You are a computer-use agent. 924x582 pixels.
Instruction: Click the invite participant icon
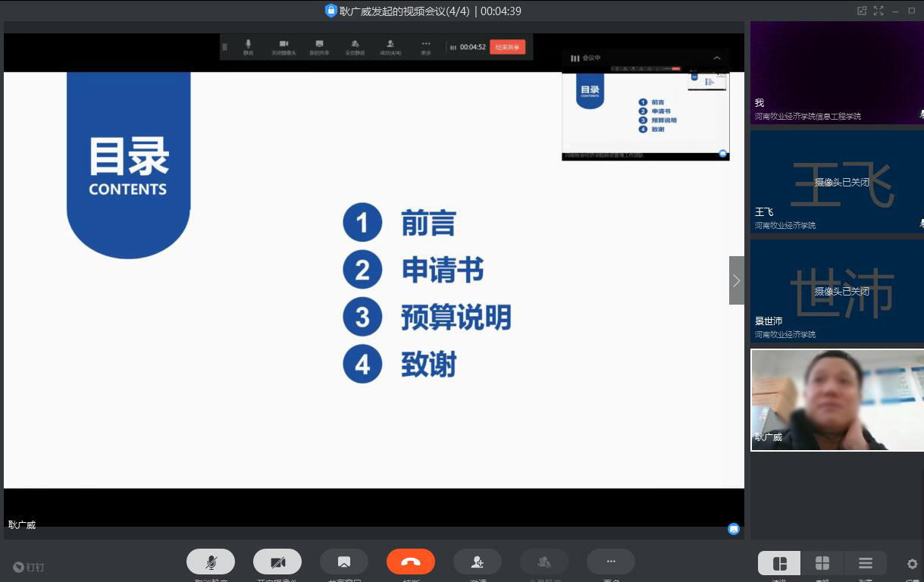[x=478, y=562]
